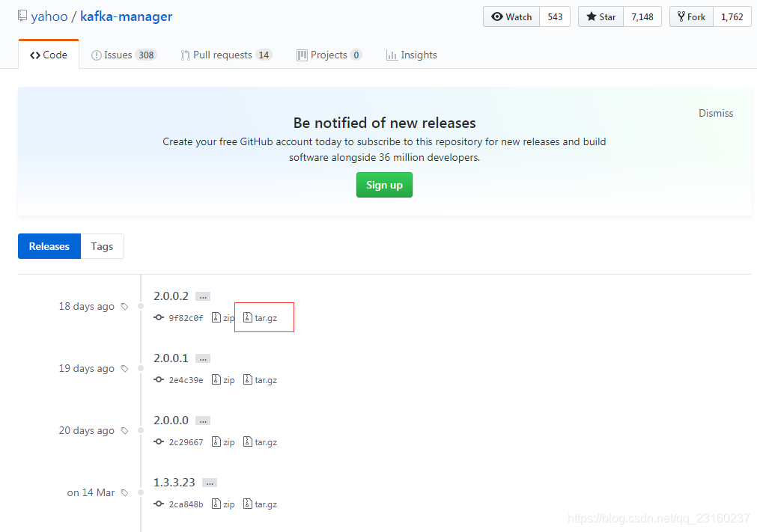Click the 20 days ago date text

pyautogui.click(x=86, y=431)
